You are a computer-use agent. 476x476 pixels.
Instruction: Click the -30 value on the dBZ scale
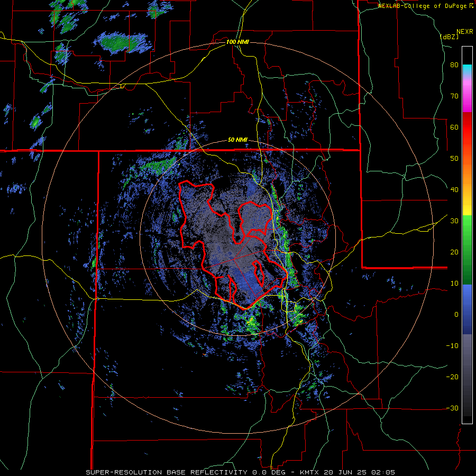(452, 408)
